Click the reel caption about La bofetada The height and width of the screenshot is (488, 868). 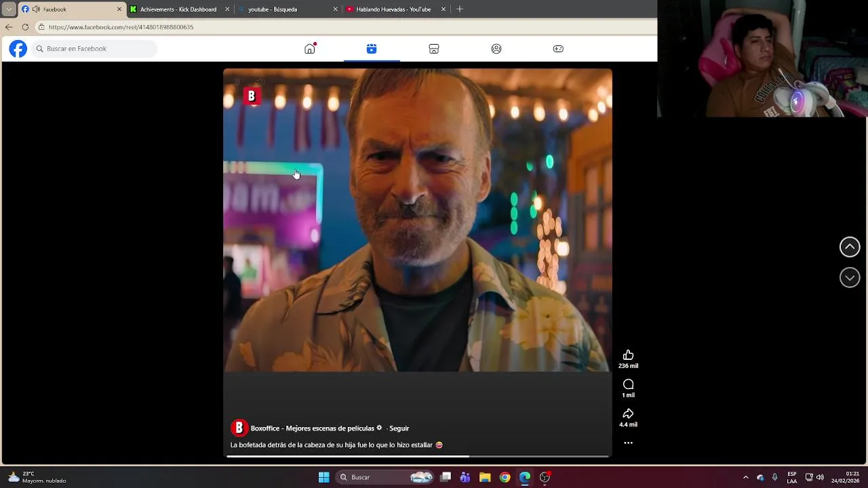click(x=336, y=445)
